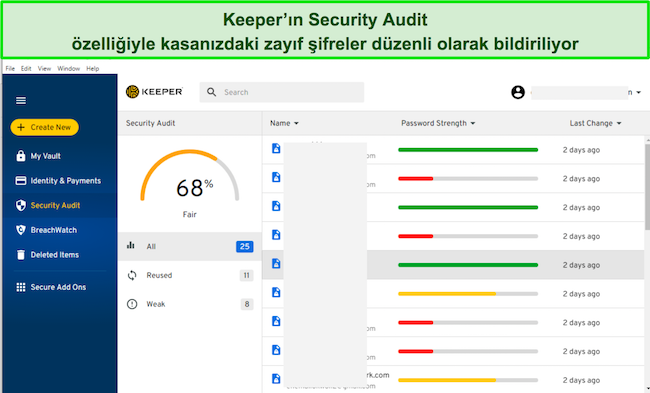Viewport: 650px width, 393px height.
Task: Click the last visible record's file icon
Action: coord(276,378)
